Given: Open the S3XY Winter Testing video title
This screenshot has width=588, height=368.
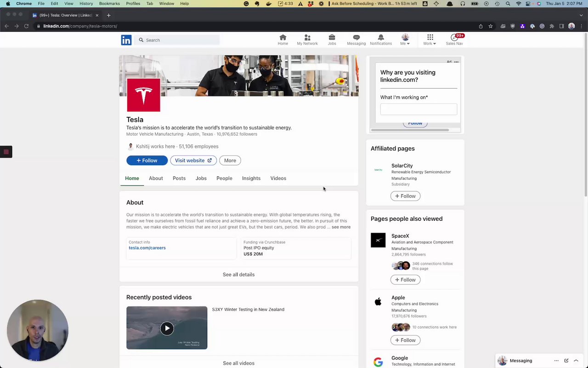Looking at the screenshot, I should (x=248, y=310).
